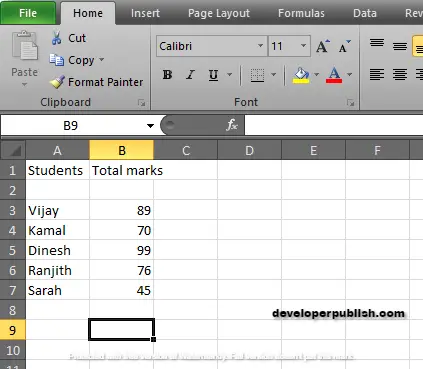Open the font size 11 dropdown
This screenshot has height=369, width=423.
click(303, 46)
